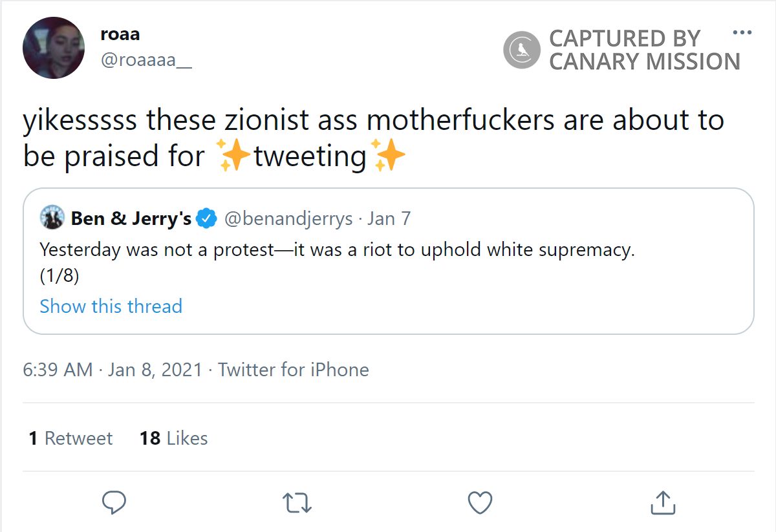Open 'Show this thread' in the quoted tweet
This screenshot has width=776, height=532.
(111, 306)
